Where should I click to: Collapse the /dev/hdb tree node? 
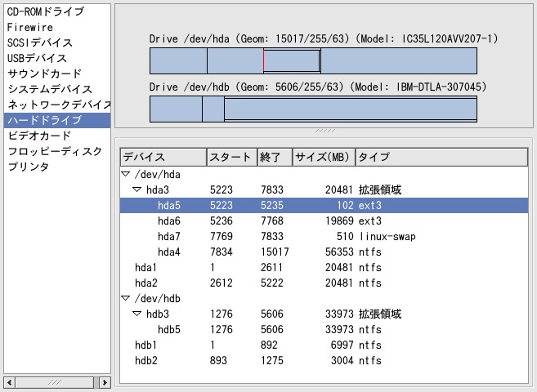(x=125, y=298)
